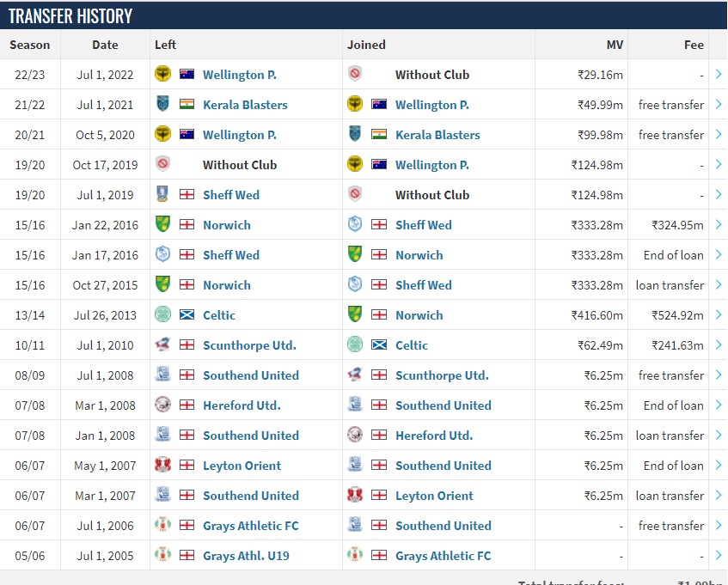
Task: Click Hereford Utd. crest in Mar 1, 2008 row
Action: pos(162,405)
